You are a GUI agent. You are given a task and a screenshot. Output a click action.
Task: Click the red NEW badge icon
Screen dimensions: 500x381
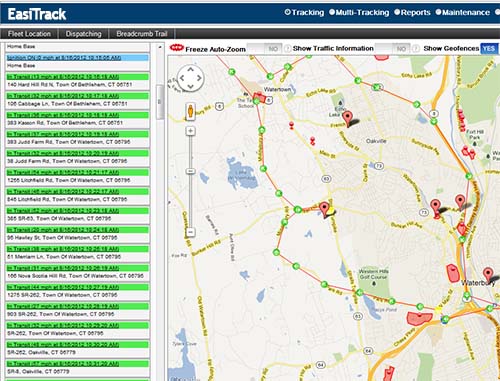point(177,48)
